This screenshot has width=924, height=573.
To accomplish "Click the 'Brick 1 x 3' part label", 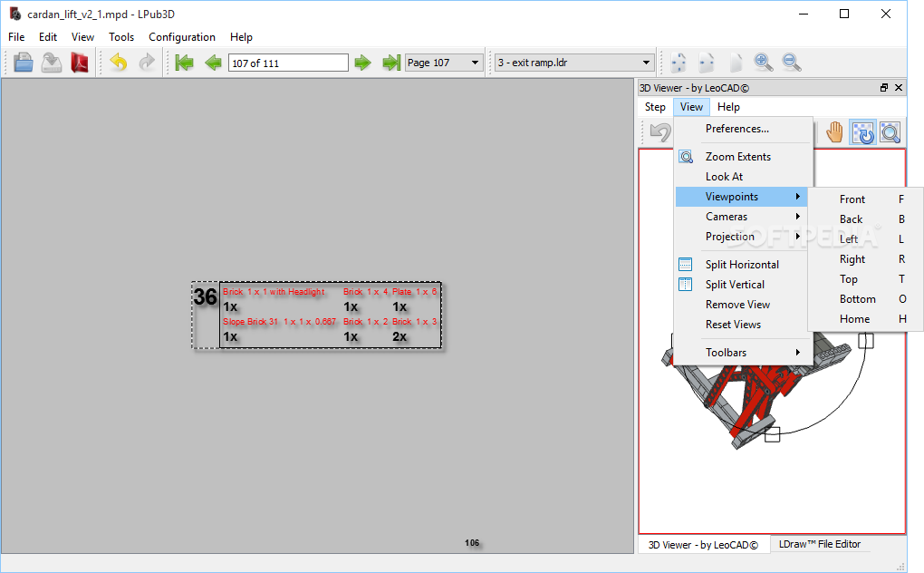I will coord(415,322).
